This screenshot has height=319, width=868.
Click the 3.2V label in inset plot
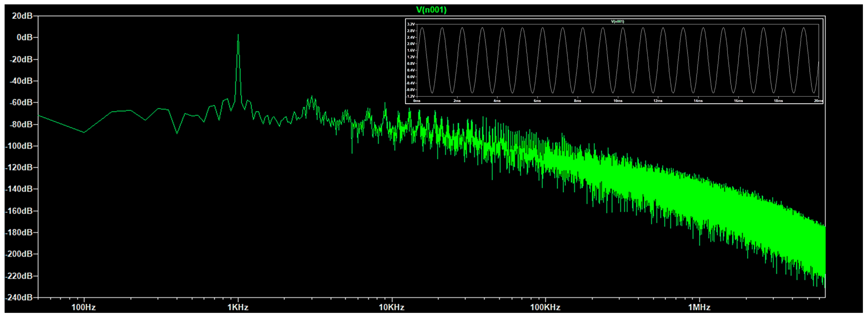tap(411, 24)
